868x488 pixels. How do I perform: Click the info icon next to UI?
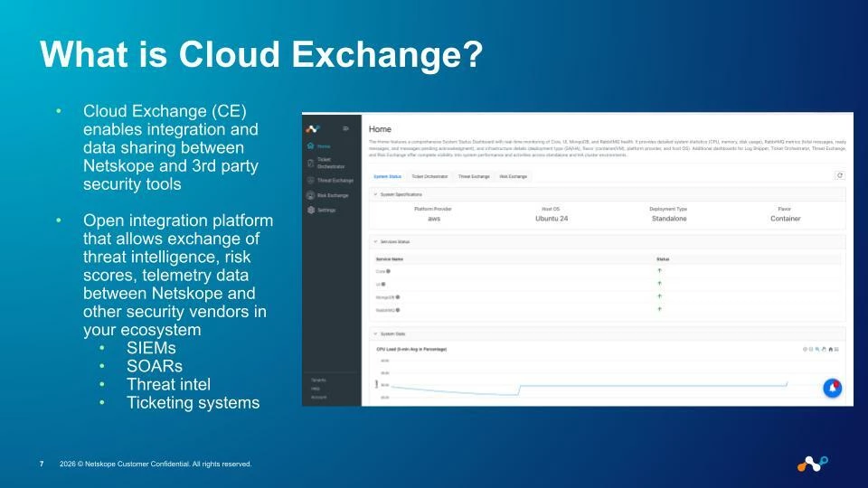pos(383,285)
